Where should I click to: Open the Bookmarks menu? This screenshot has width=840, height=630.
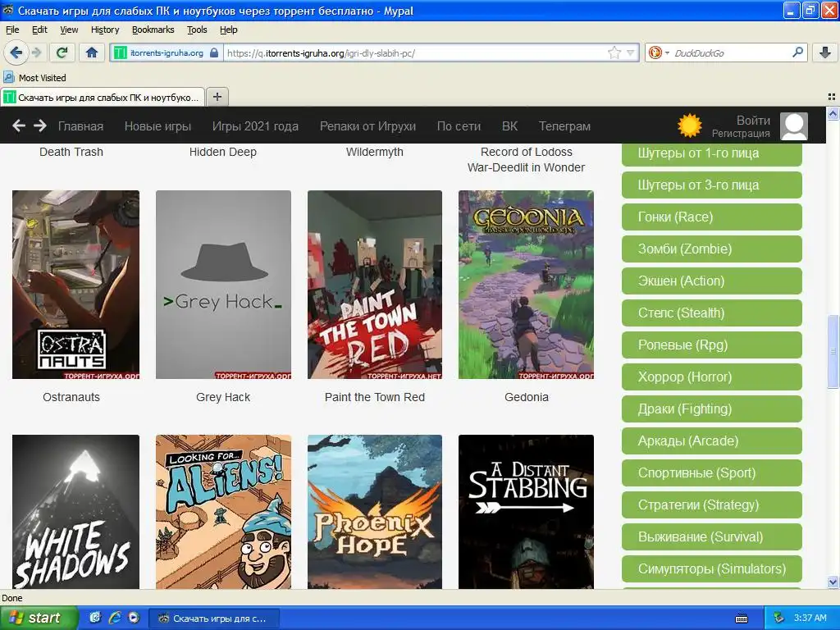(x=153, y=30)
